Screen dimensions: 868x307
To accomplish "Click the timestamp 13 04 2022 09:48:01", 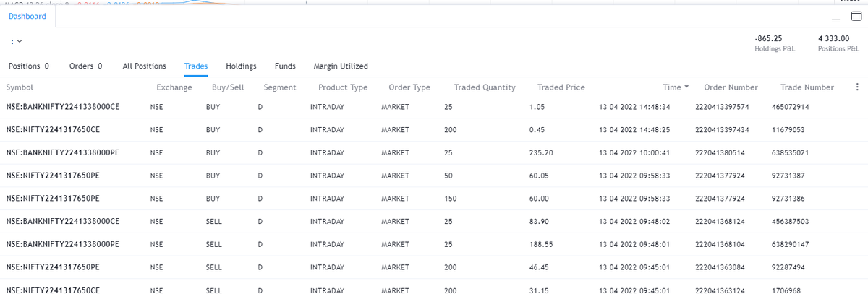I will [635, 244].
